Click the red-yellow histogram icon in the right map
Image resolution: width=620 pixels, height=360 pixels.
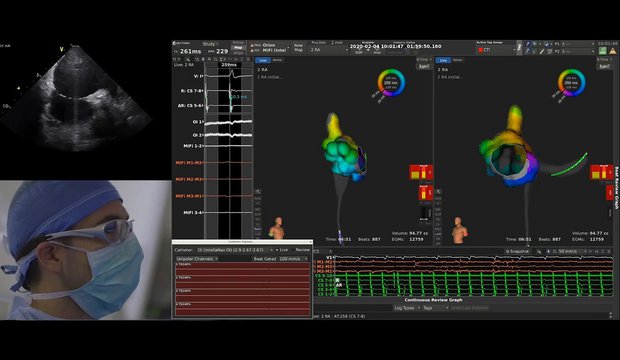click(601, 172)
